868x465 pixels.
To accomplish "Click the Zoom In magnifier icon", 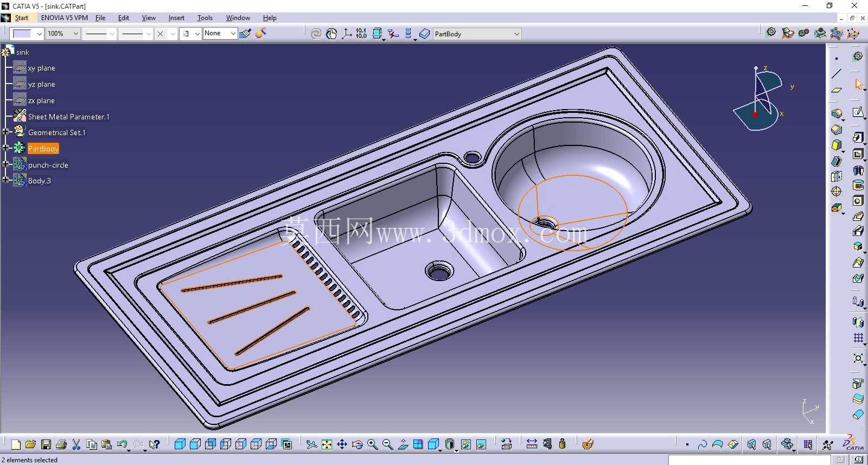I will pos(372,445).
